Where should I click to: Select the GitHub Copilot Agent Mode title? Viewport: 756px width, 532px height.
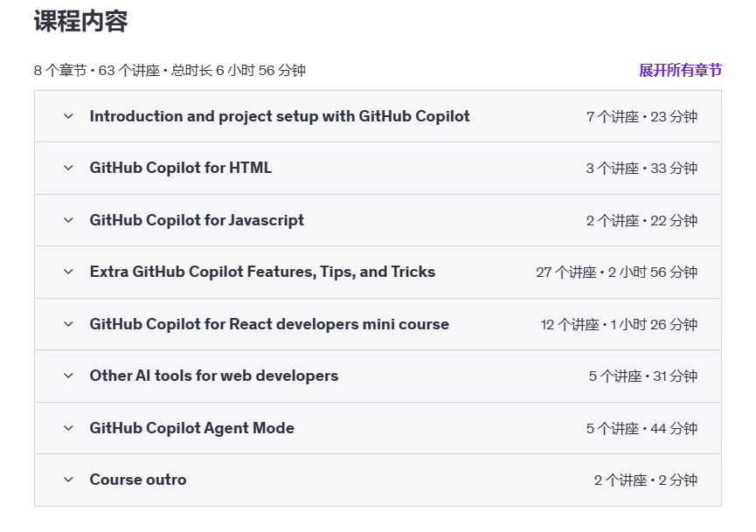[192, 428]
